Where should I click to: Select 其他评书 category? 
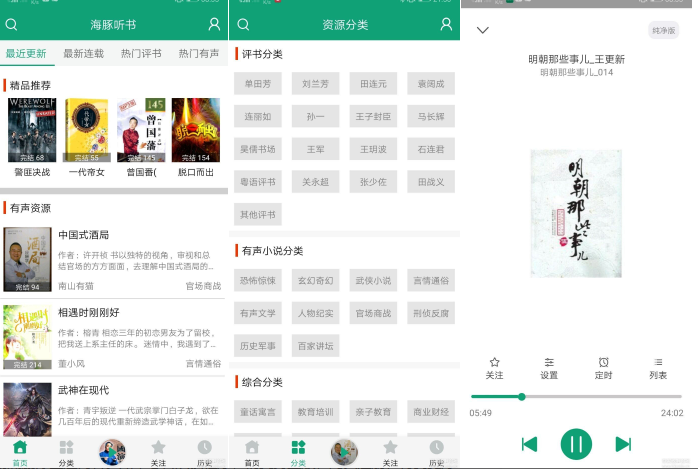point(258,215)
